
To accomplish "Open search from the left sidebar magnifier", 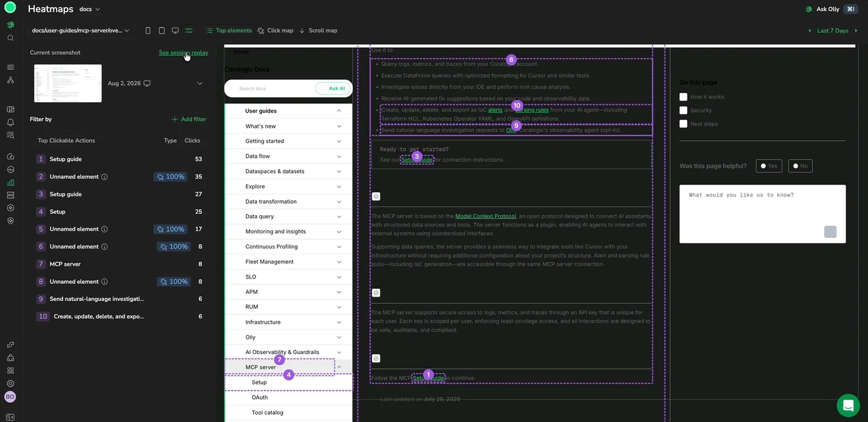I will 10,38.
